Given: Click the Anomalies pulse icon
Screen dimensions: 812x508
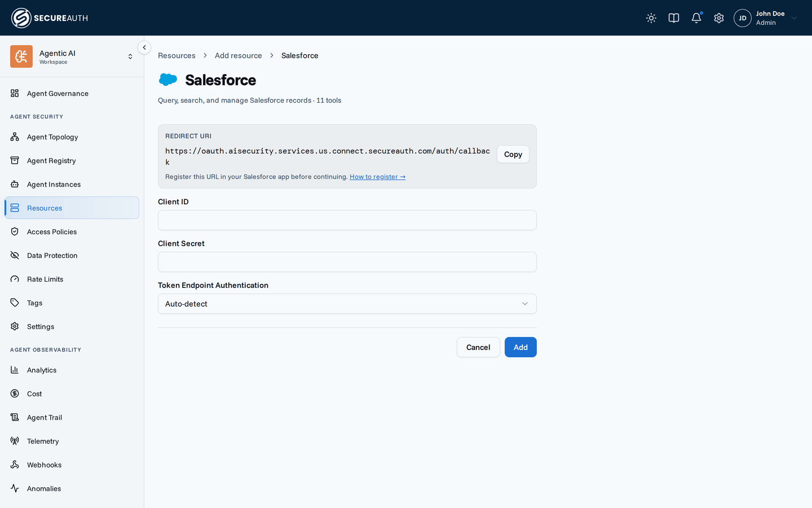Looking at the screenshot, I should pyautogui.click(x=15, y=488).
